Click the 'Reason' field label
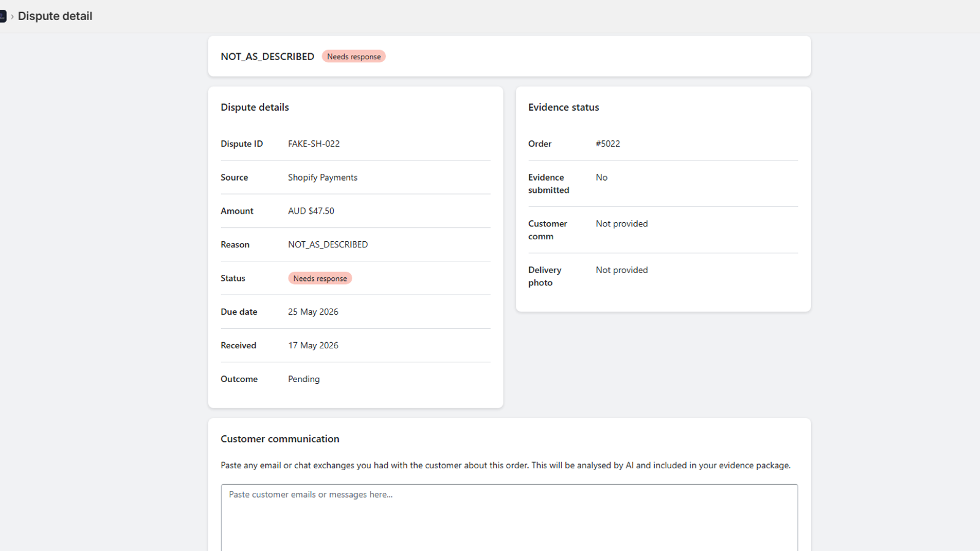Image resolution: width=980 pixels, height=551 pixels. click(x=235, y=245)
